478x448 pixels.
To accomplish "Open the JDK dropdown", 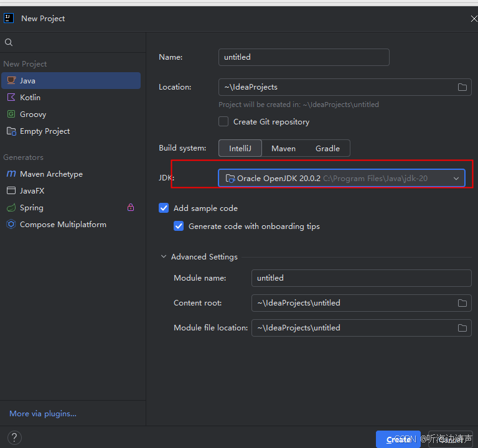I will coord(342,178).
